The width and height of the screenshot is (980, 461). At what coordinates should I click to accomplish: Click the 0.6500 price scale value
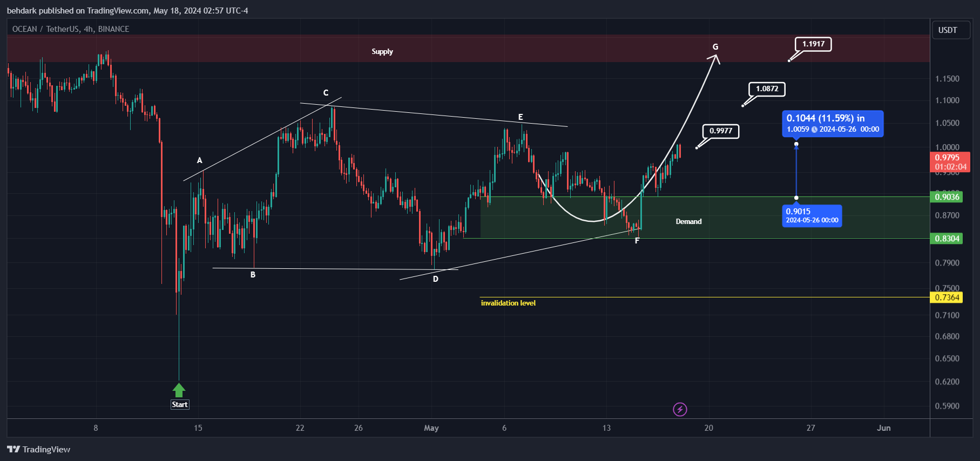coord(947,358)
